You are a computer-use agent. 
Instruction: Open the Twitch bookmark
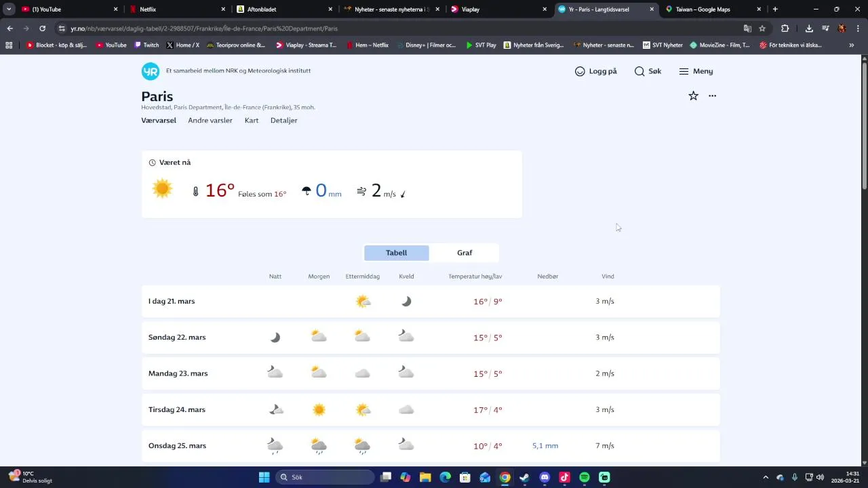[146, 45]
